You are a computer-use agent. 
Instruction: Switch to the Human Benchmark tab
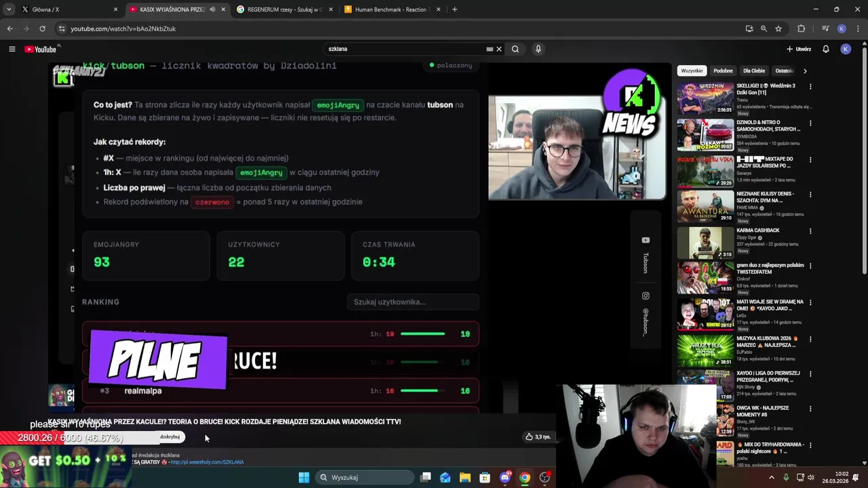(x=392, y=9)
